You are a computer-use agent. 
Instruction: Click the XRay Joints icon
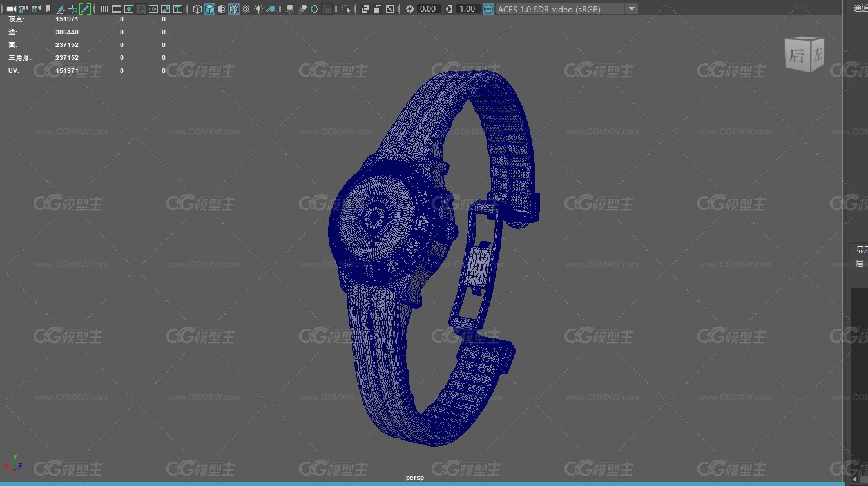390,9
